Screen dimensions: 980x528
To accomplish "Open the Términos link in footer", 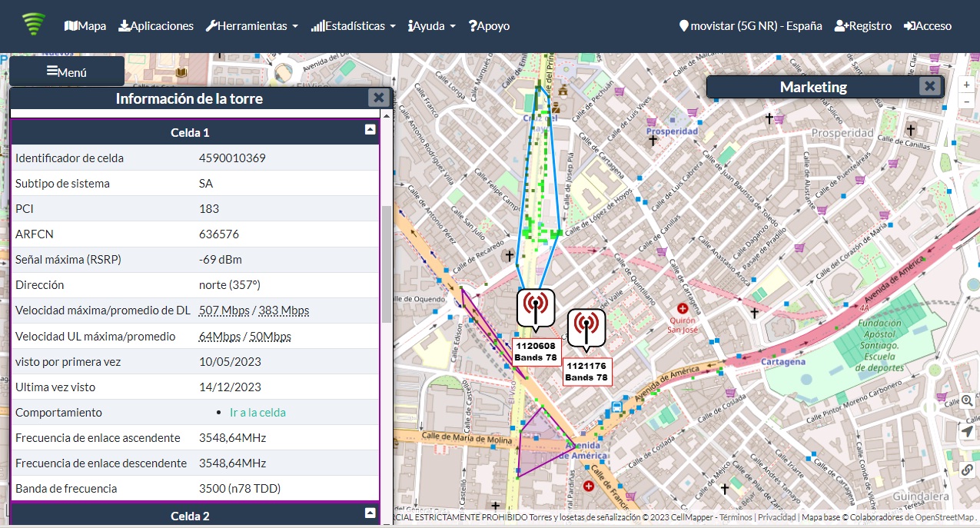I will pyautogui.click(x=734, y=517).
